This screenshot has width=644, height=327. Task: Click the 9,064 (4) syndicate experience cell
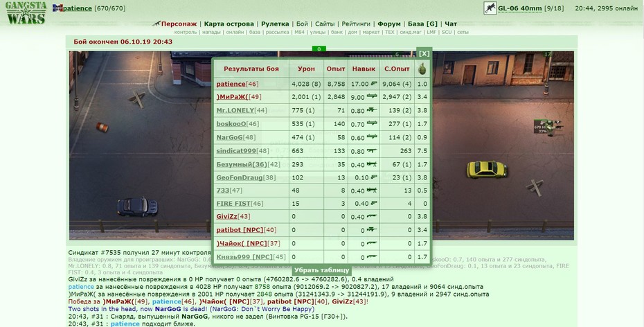(x=397, y=84)
